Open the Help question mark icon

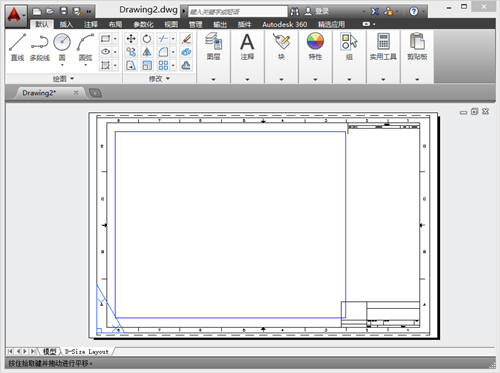414,12
